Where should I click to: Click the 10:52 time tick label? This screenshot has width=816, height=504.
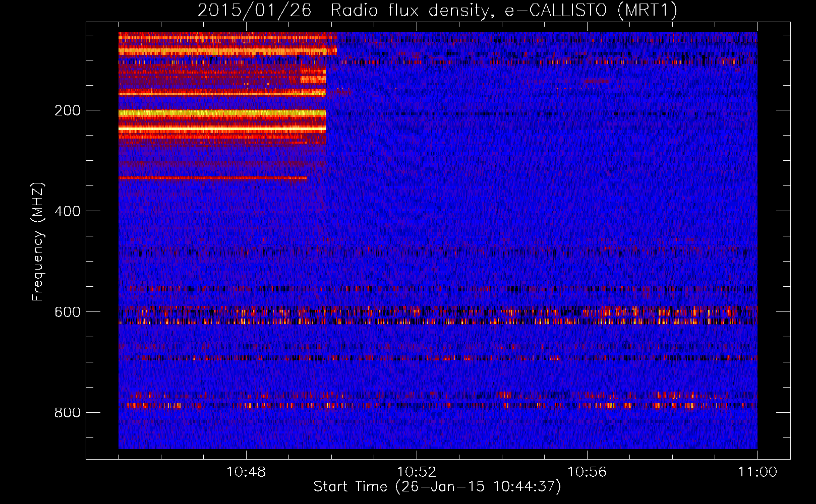tap(417, 472)
